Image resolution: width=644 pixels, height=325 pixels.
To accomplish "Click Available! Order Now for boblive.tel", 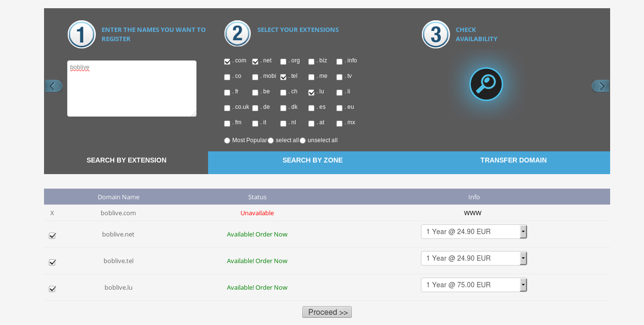I will pyautogui.click(x=257, y=261).
